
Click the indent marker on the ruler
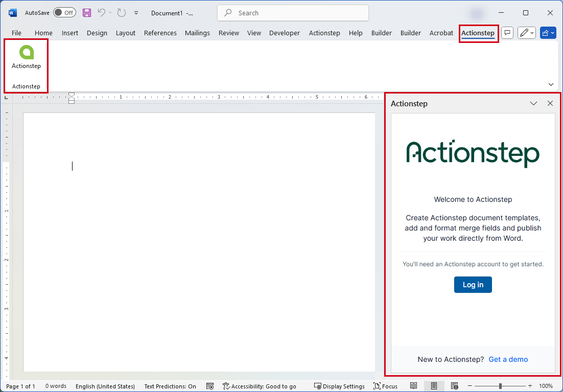[x=72, y=98]
